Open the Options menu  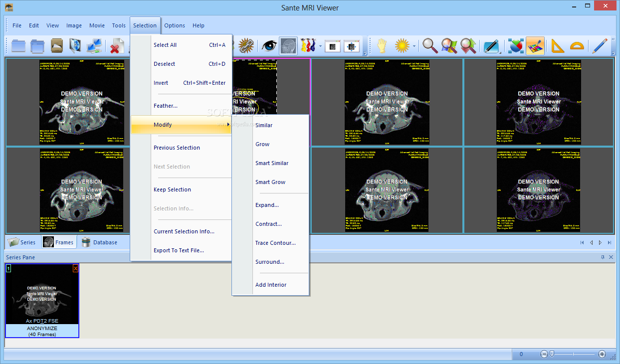click(x=175, y=25)
